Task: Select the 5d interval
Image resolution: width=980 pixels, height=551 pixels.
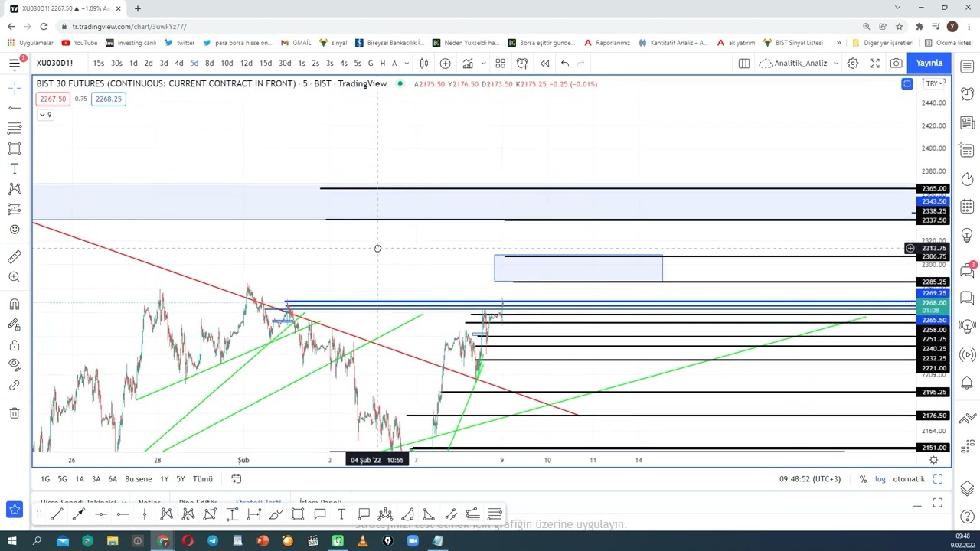Action: pyautogui.click(x=194, y=63)
